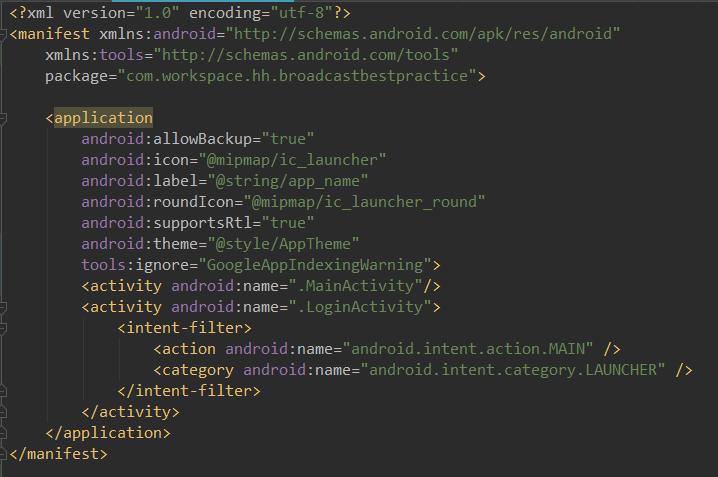Click the closing "</manifest>" tag
This screenshot has height=477, width=718.
click(58, 455)
